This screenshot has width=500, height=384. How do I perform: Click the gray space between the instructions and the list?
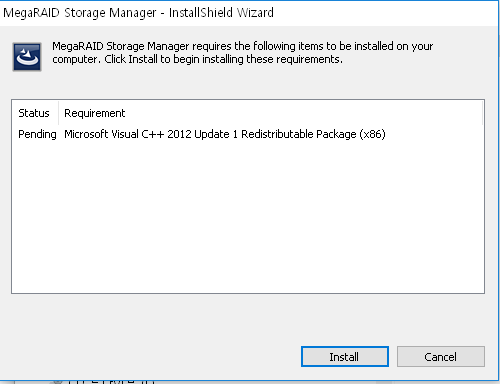coord(248,85)
